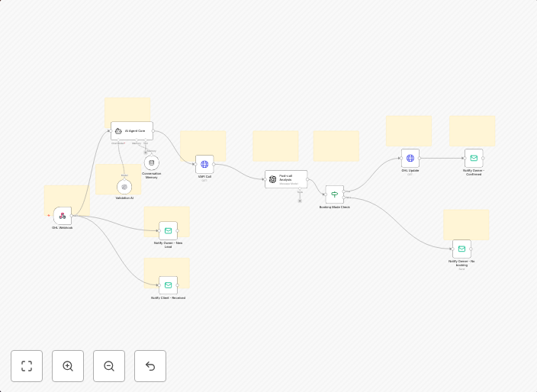537x392 pixels.
Task: Open the VAPI Call HTTP node
Action: pos(204,164)
